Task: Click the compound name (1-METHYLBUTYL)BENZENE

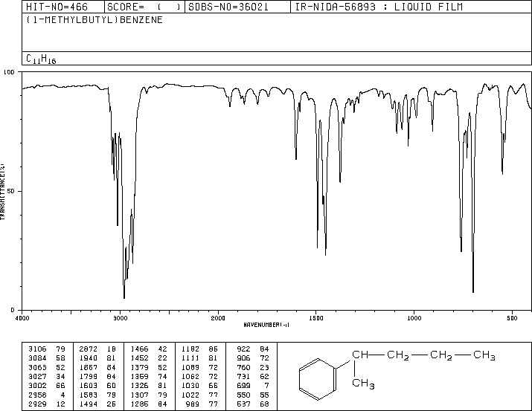Action: 94,19
